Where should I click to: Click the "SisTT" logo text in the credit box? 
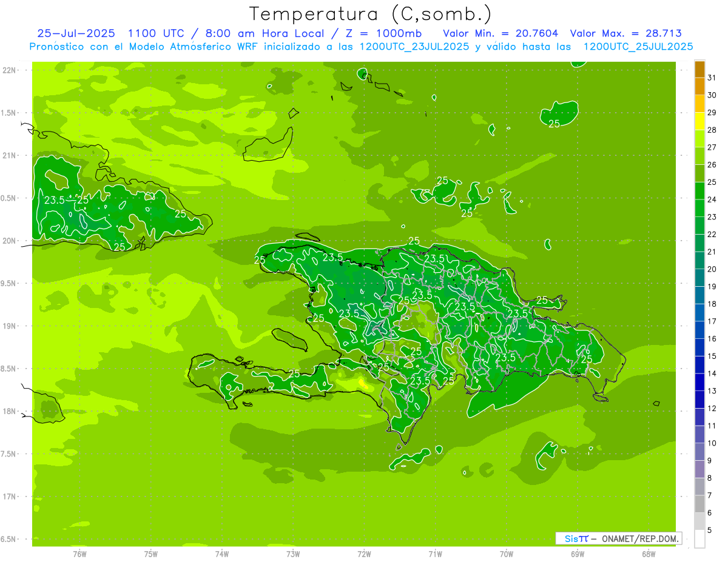(x=576, y=538)
